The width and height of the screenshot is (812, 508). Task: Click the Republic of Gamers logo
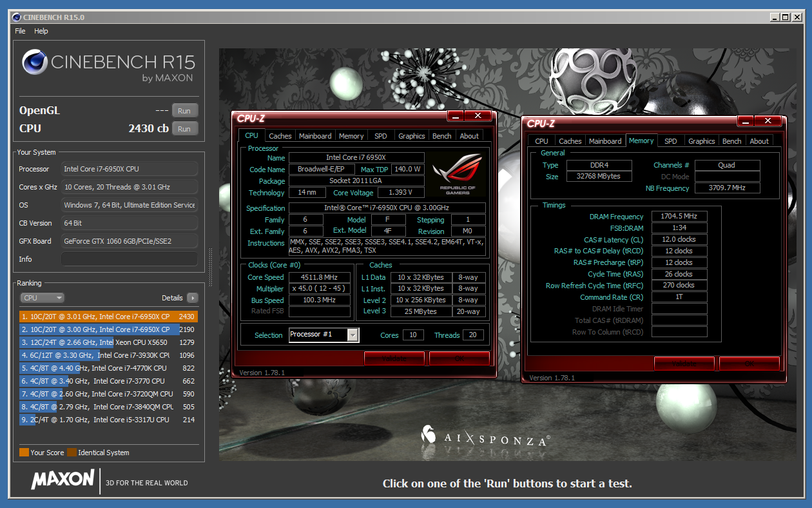point(458,173)
